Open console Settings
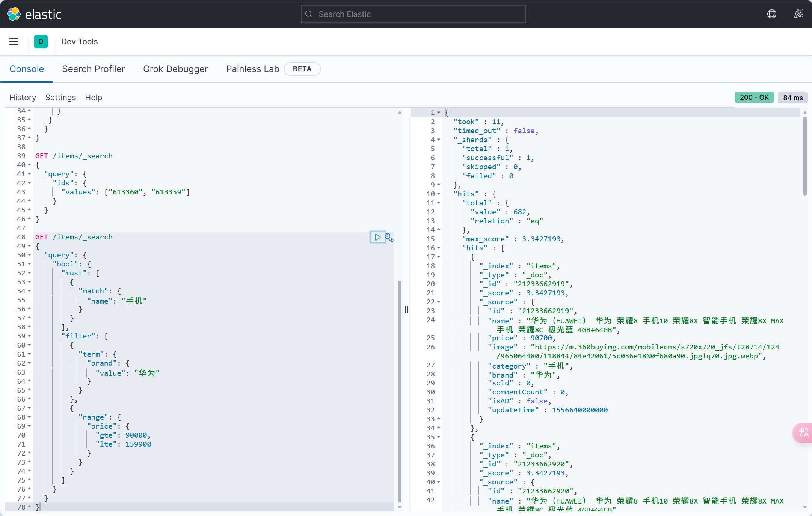812x516 pixels. [60, 98]
